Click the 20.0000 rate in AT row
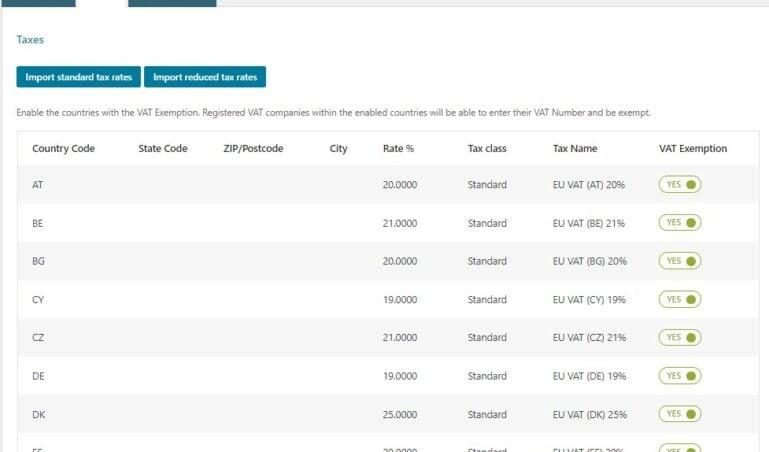Image resolution: width=769 pixels, height=452 pixels. [x=400, y=185]
